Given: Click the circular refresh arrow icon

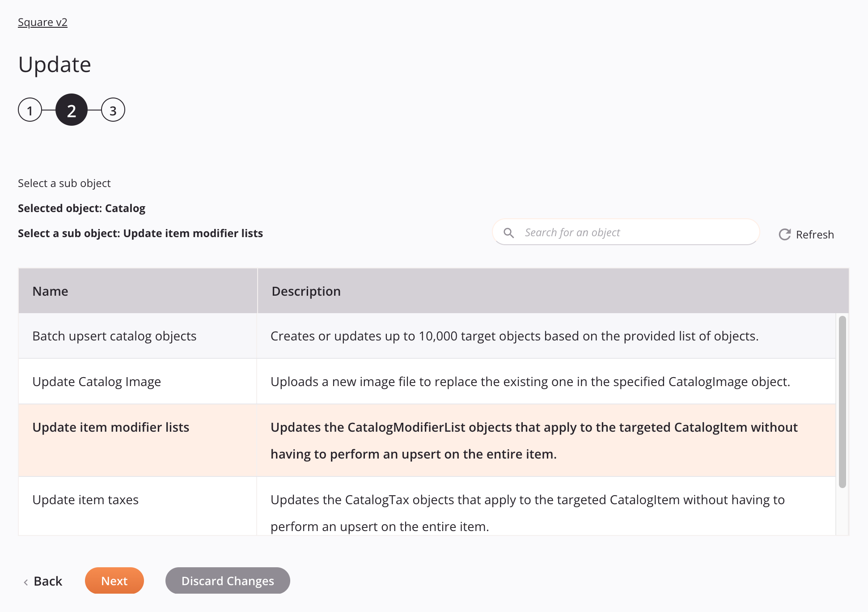Looking at the screenshot, I should tap(784, 234).
